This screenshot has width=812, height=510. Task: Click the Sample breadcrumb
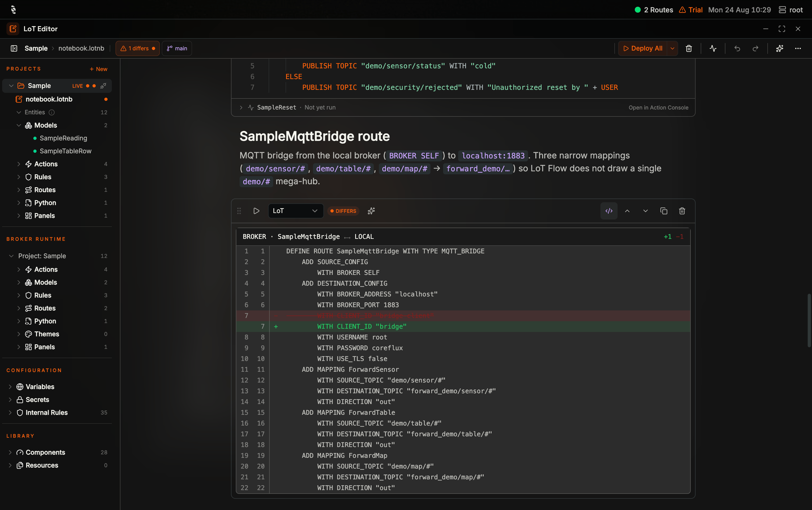[x=36, y=48]
